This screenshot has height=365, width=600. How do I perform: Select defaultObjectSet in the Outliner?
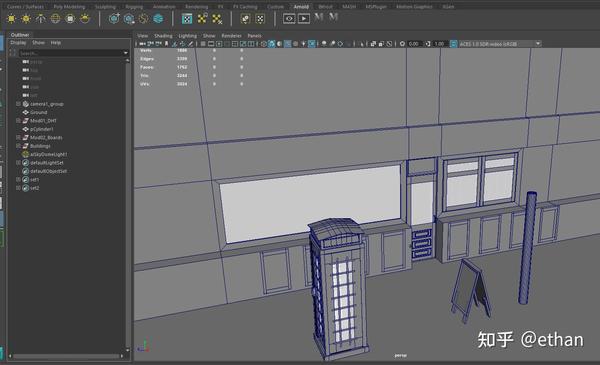click(x=48, y=171)
